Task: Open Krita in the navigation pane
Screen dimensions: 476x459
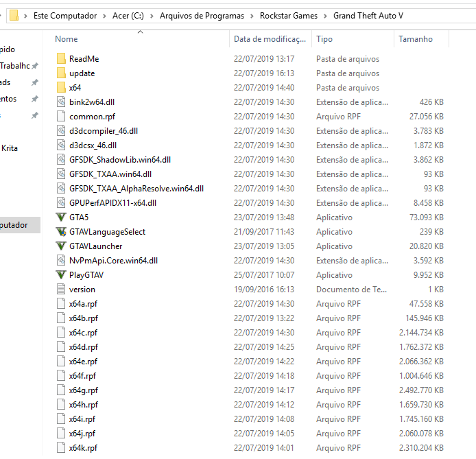Action: [10, 148]
